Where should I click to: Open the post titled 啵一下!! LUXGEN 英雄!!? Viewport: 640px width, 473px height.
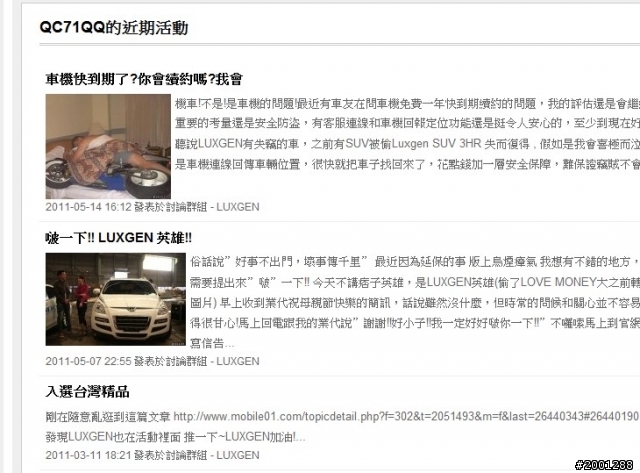[x=119, y=238]
